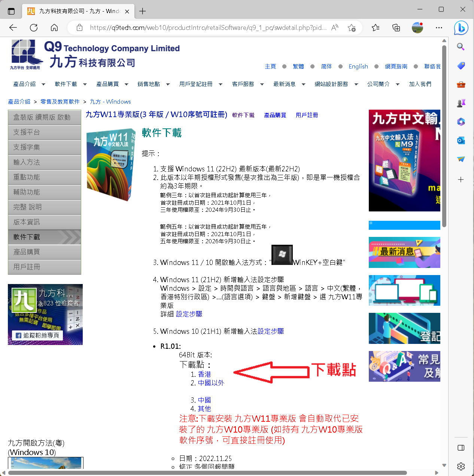
Task: Select 盒裝版 續期版 啟動 in side menu
Action: click(x=45, y=117)
